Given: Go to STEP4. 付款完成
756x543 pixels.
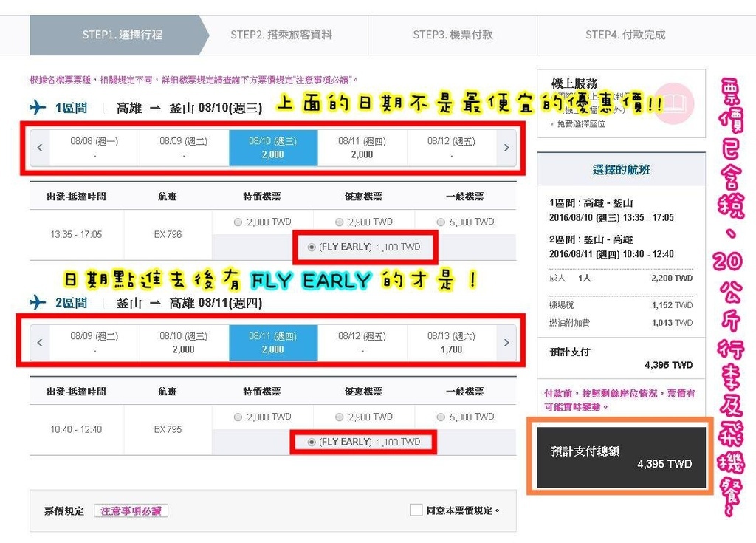Looking at the screenshot, I should [x=625, y=35].
